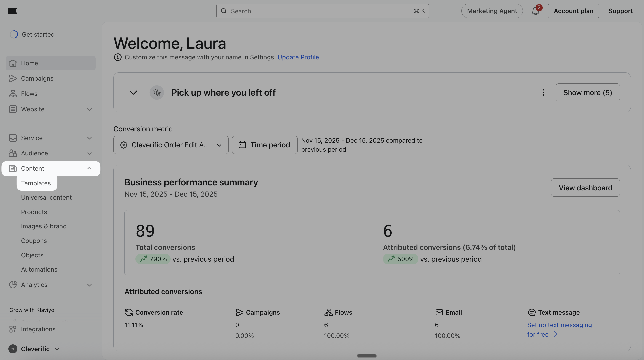Click the Flows icon in sidebar

13,94
